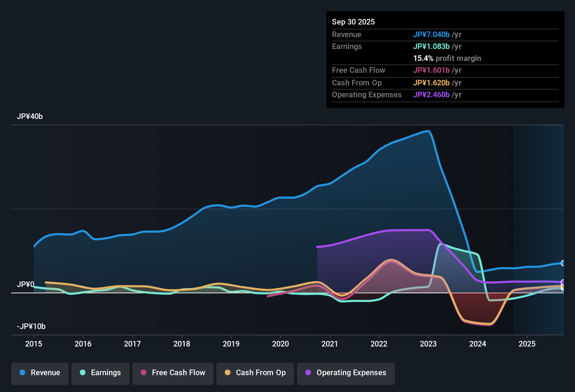This screenshot has width=575, height=392.
Task: Toggle the Earnings series visibility
Action: (100, 373)
